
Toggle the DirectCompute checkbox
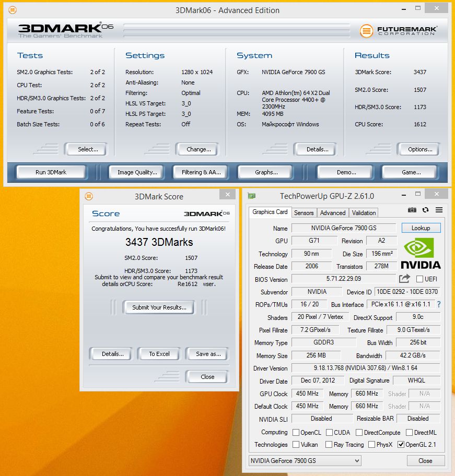click(359, 432)
